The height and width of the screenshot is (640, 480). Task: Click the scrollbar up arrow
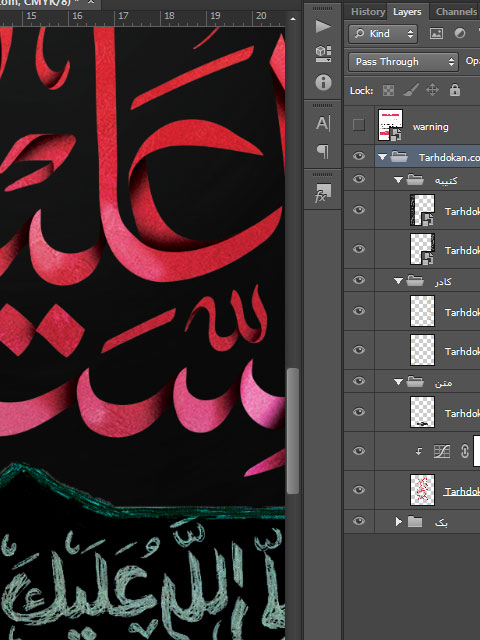click(x=293, y=19)
